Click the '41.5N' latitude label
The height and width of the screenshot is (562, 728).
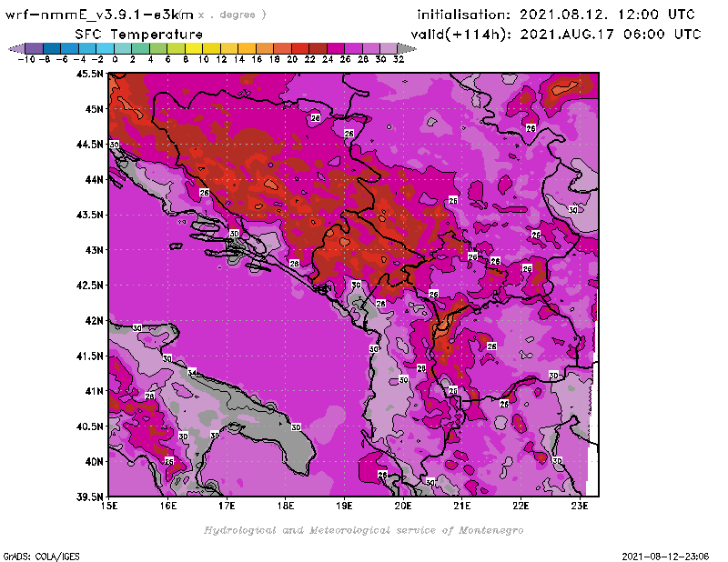tap(89, 356)
